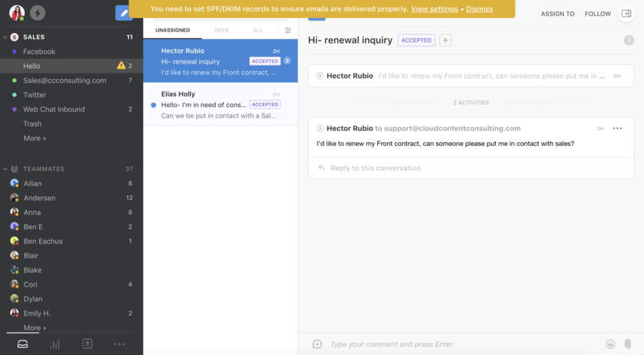Collapse Hector Rubio message to support
This screenshot has height=355, width=644.
pos(320,129)
